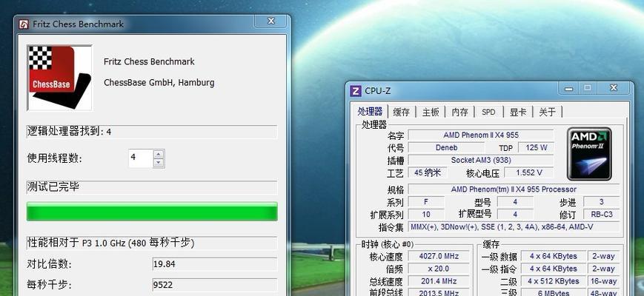Click the 16-way cache associativity value
The width and height of the screenshot is (644, 296).
[x=603, y=281]
